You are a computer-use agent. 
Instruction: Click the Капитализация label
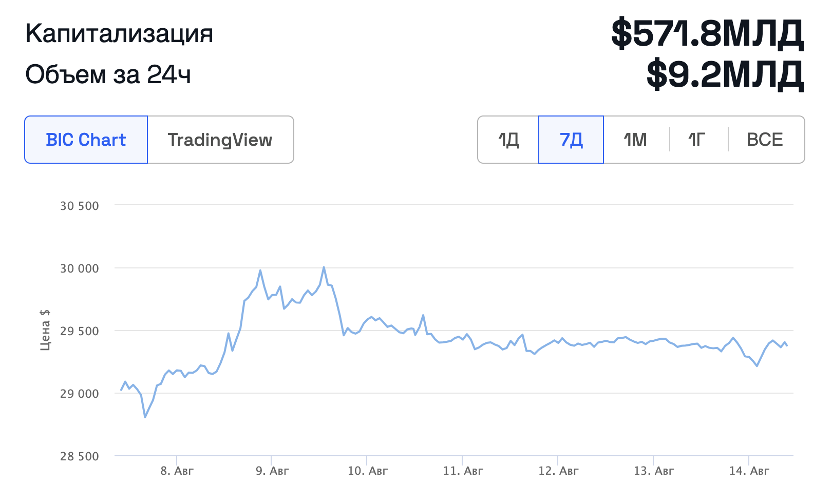coord(119,34)
